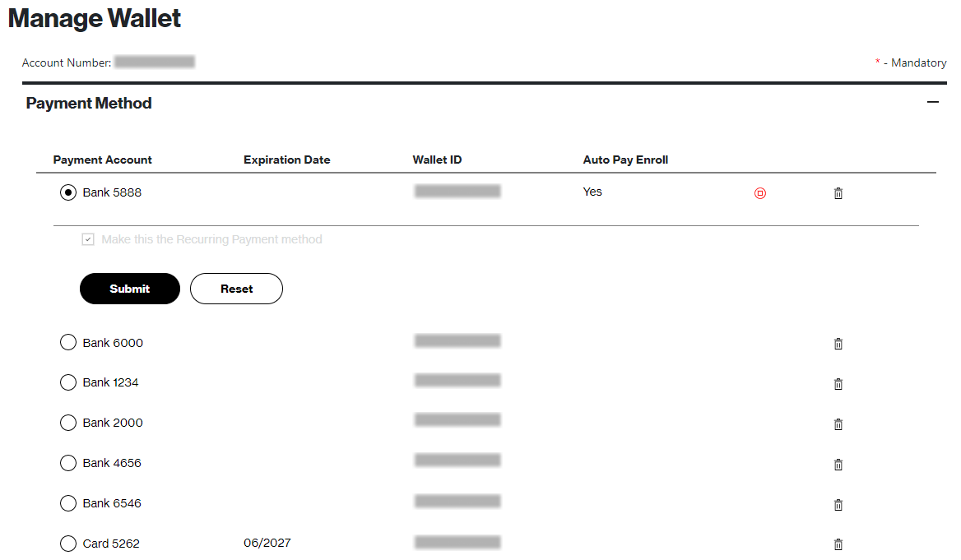Image resolution: width=961 pixels, height=560 pixels.
Task: Submit the payment method changes
Action: tap(129, 289)
